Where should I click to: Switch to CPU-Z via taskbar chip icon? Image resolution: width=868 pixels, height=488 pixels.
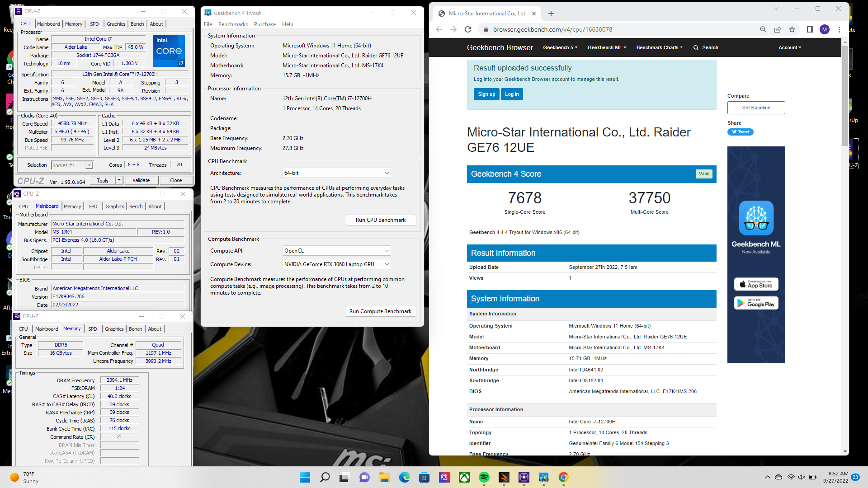(x=524, y=477)
